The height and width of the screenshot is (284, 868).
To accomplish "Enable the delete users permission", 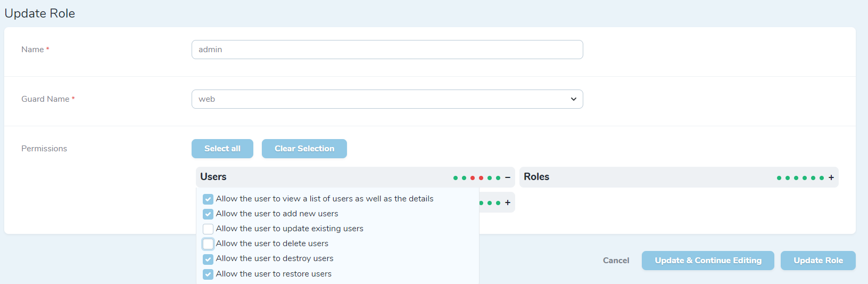I will point(208,244).
